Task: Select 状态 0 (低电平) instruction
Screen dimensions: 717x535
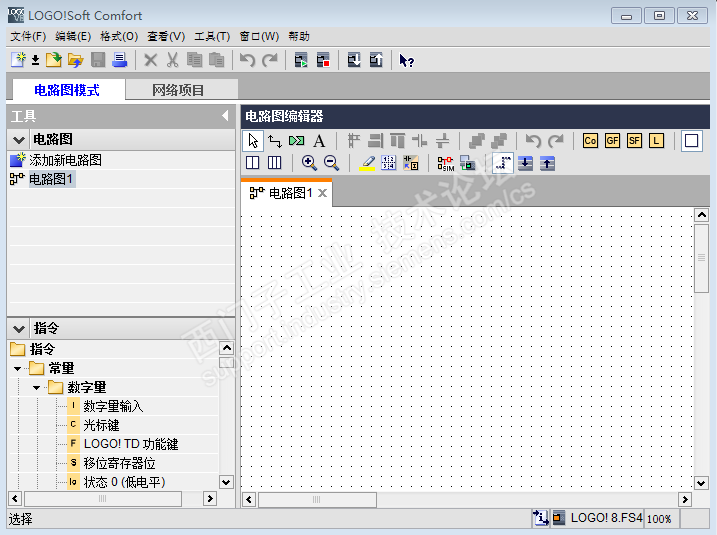Action: (124, 482)
